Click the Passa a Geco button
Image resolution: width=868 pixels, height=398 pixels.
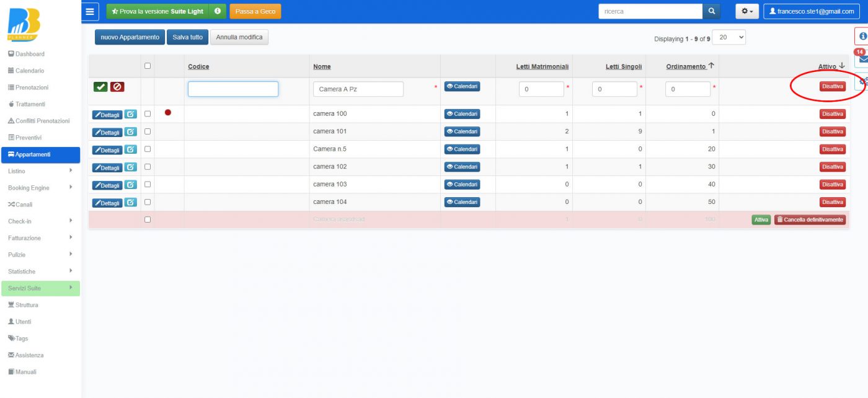pyautogui.click(x=255, y=11)
